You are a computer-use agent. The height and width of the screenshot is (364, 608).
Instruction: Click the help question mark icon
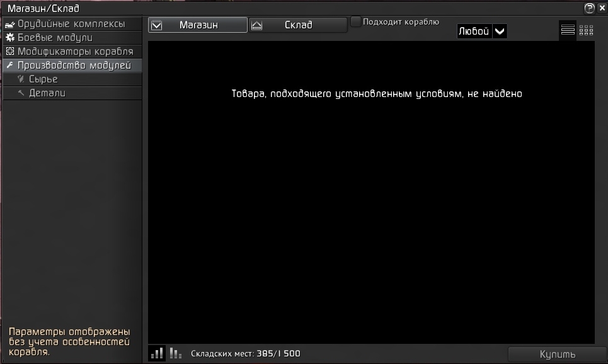[589, 8]
